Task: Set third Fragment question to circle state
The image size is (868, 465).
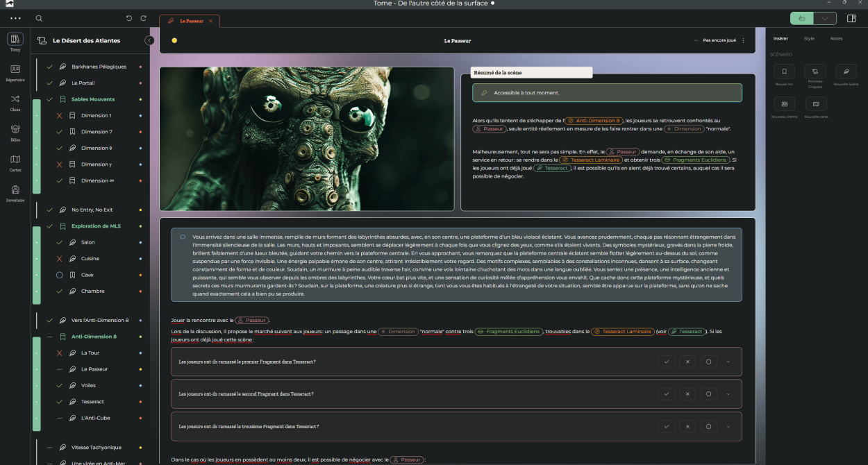Action: click(708, 426)
